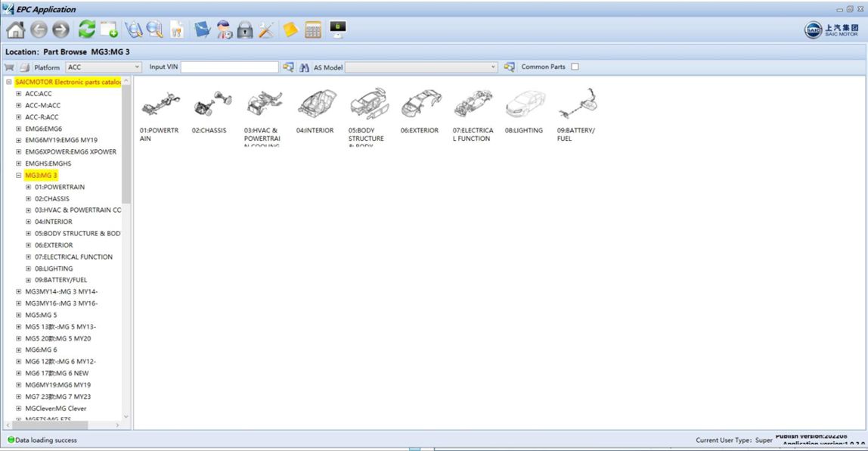This screenshot has height=451, width=868.
Task: Open the page magnifier search toolbar icon
Action: pyautogui.click(x=155, y=30)
